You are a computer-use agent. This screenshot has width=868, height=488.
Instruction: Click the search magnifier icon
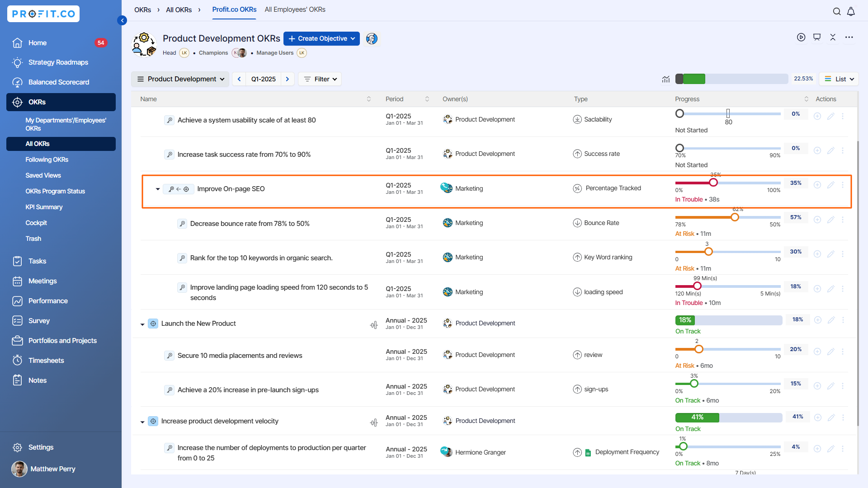point(837,12)
